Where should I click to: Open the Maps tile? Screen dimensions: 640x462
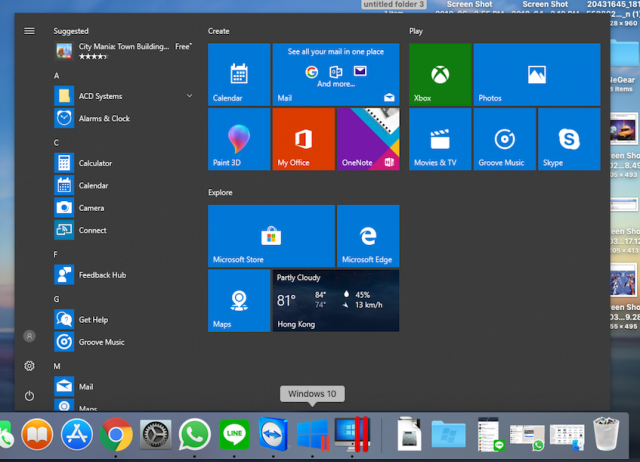coord(239,301)
